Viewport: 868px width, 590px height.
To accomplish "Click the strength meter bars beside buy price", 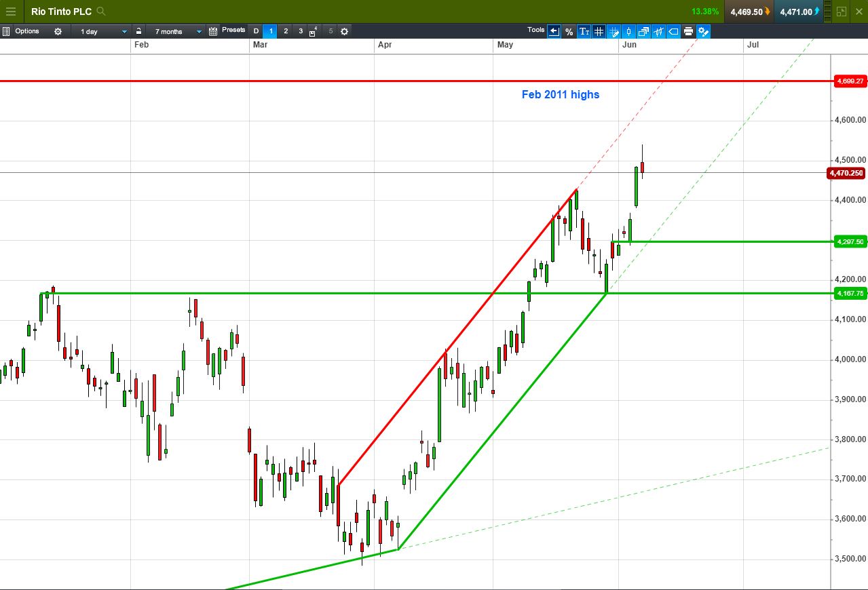I will (x=828, y=12).
